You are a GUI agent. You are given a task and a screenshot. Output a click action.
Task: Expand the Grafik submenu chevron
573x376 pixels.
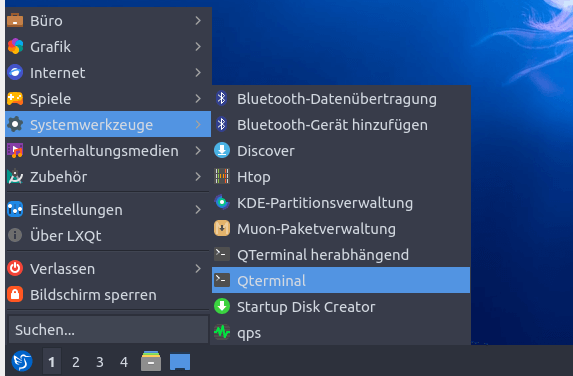(x=198, y=46)
